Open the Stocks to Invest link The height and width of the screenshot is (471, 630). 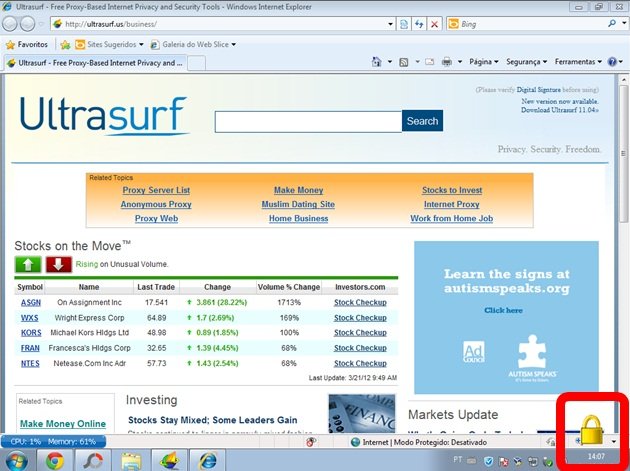coord(452,190)
